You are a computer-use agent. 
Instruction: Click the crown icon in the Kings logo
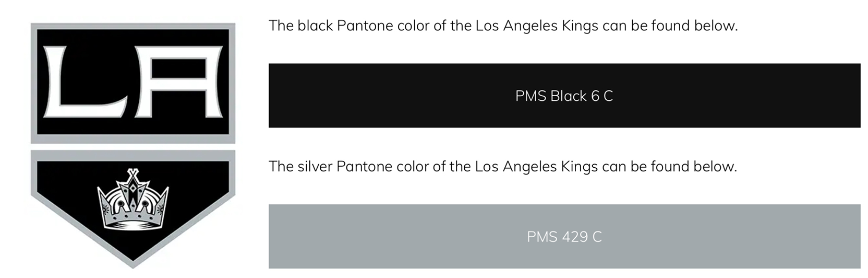(133, 199)
